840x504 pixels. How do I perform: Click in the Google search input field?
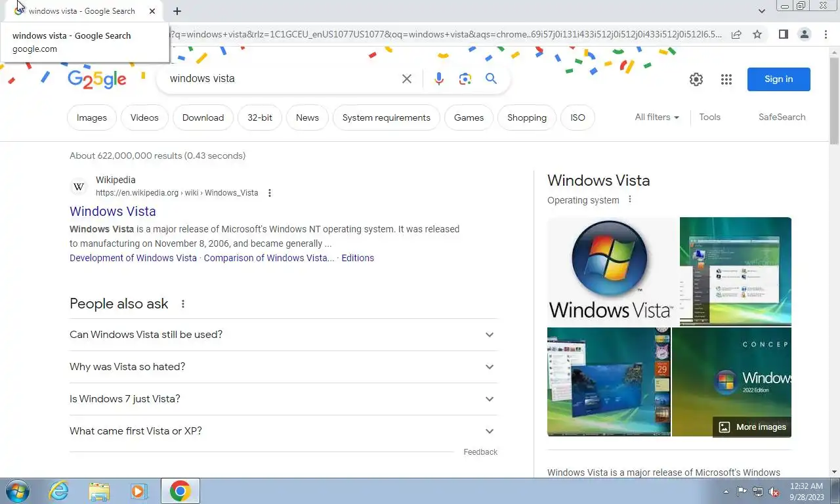tap(282, 79)
